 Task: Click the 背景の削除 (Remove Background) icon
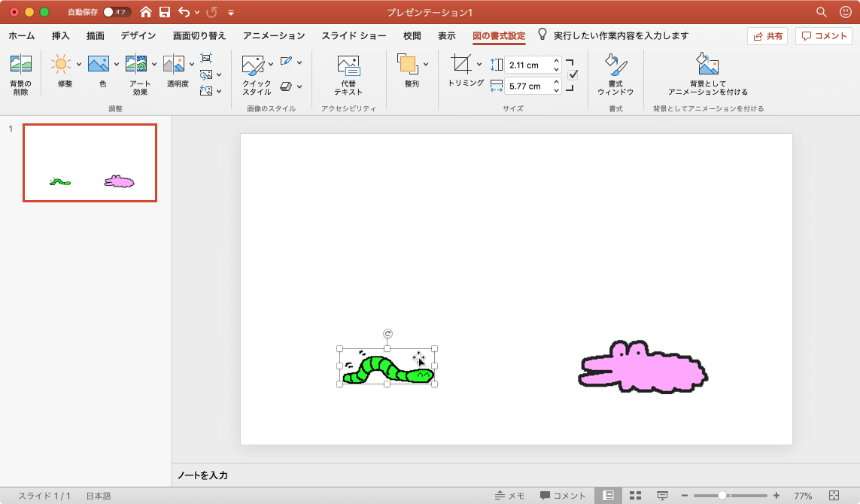click(20, 65)
